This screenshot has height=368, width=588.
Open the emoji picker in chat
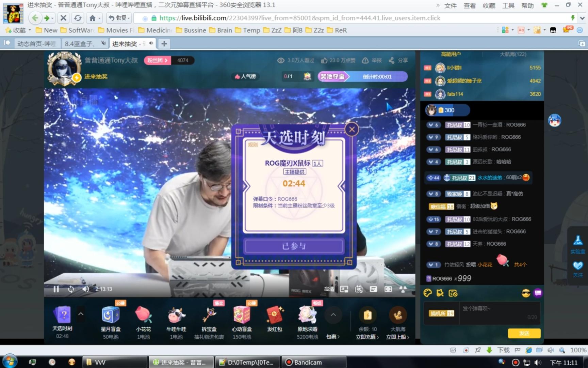tap(526, 293)
